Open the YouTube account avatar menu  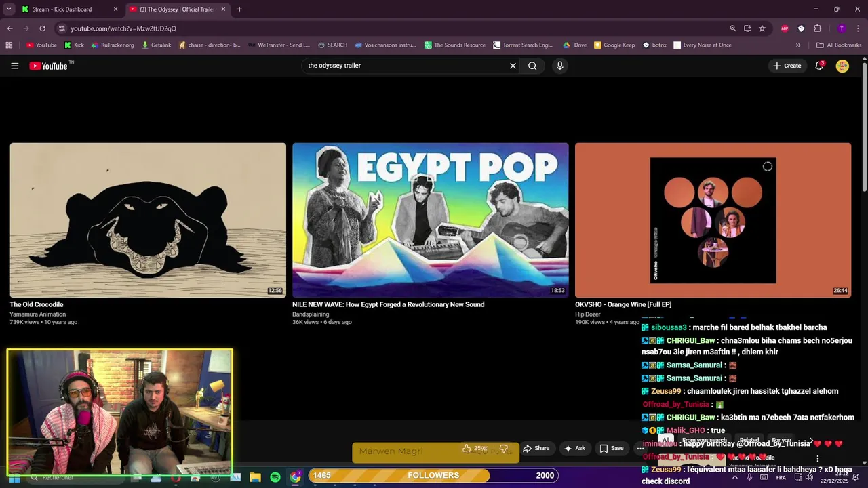pos(842,66)
